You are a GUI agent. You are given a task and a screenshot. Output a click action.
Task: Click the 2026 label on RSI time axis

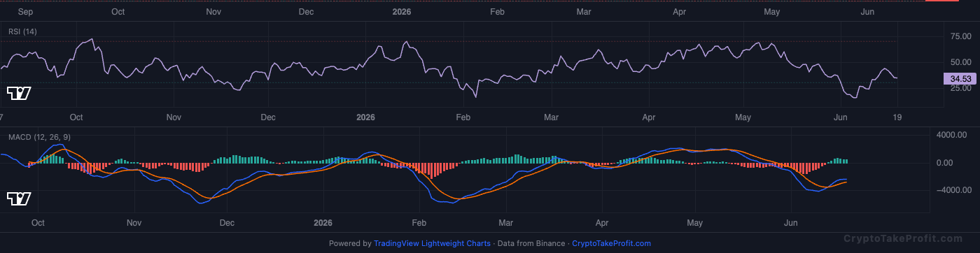[x=365, y=117]
